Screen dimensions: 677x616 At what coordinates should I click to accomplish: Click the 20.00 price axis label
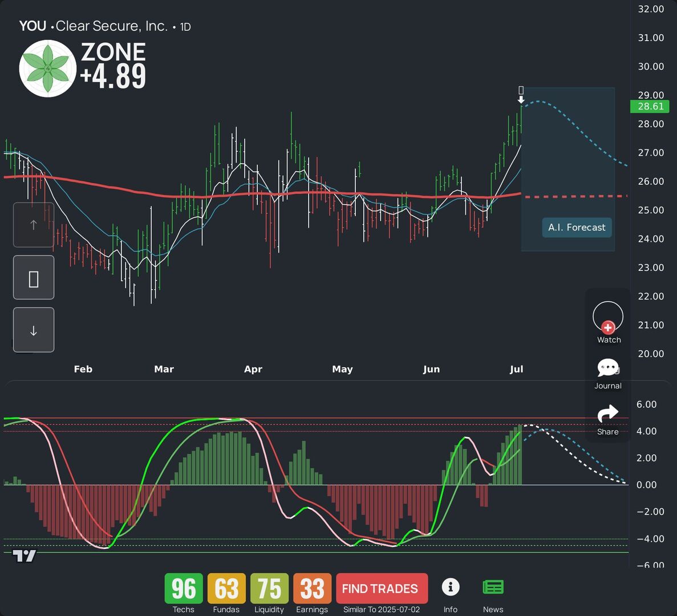pyautogui.click(x=651, y=354)
